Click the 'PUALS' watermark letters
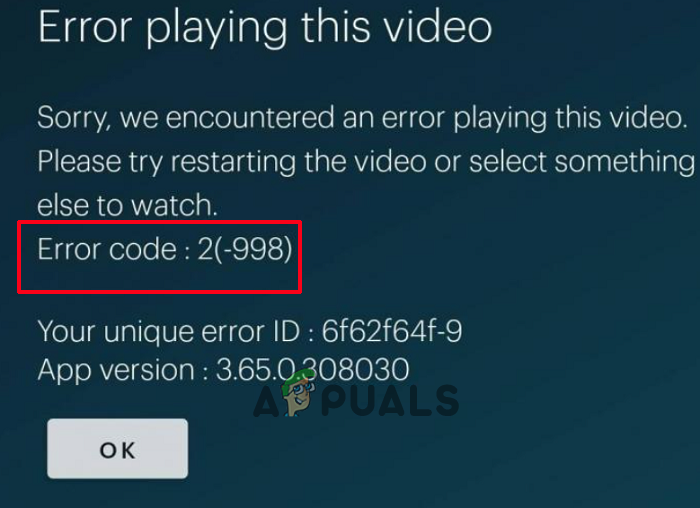The width and height of the screenshot is (700, 508). tap(390, 400)
